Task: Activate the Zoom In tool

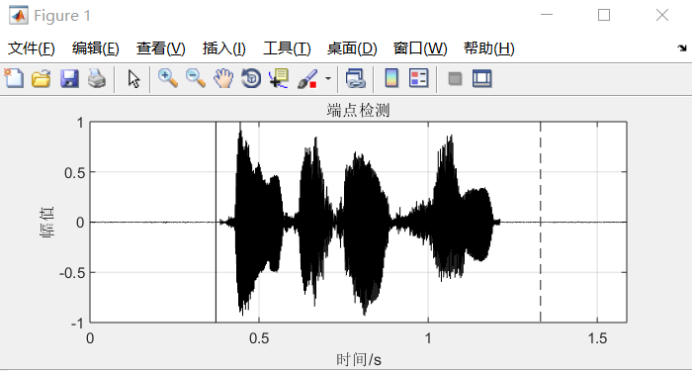Action: 168,79
